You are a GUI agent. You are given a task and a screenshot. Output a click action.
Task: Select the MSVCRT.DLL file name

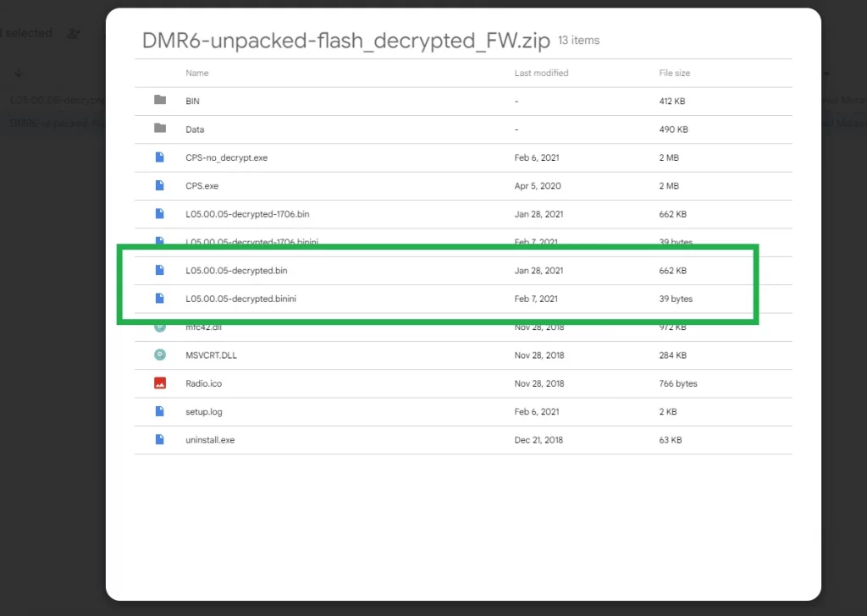click(x=211, y=355)
